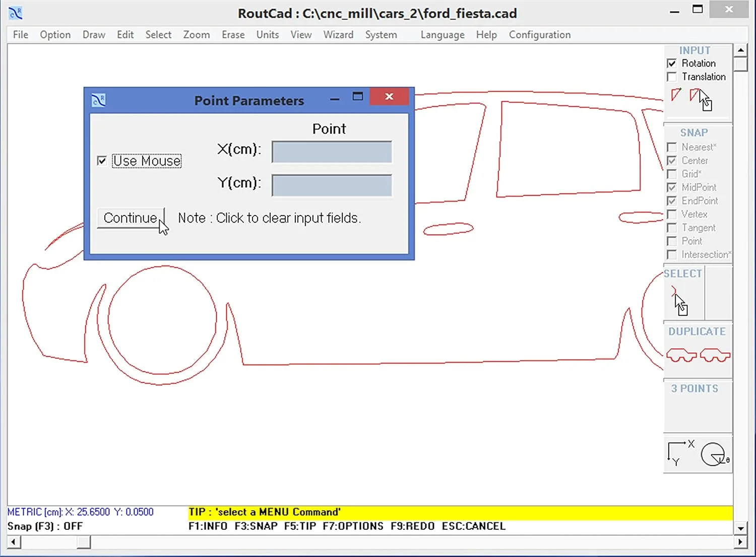Enable the Vertex snap option
The image size is (756, 557).
tap(672, 214)
